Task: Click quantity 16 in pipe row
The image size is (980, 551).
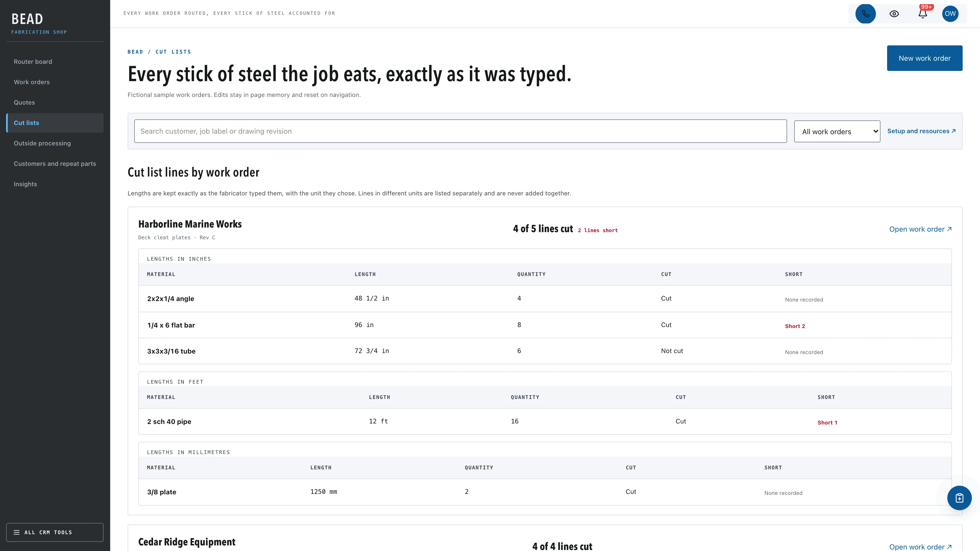Action: pos(514,421)
